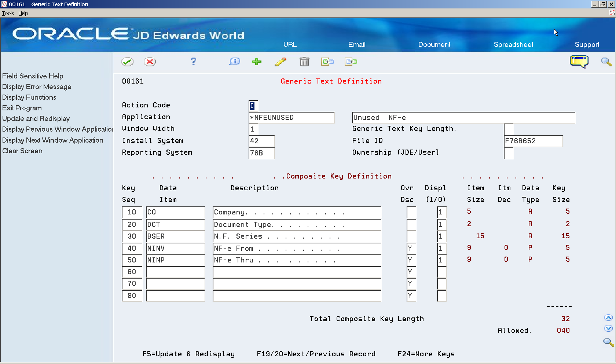
Task: Click the trash can delete icon
Action: click(x=304, y=62)
